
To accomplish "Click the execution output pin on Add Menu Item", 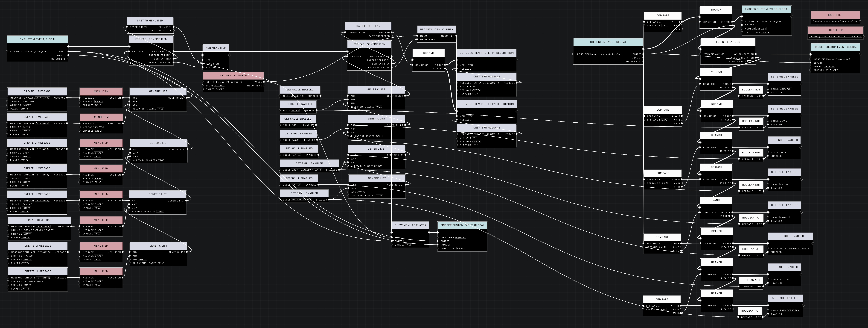I will (230, 55).
